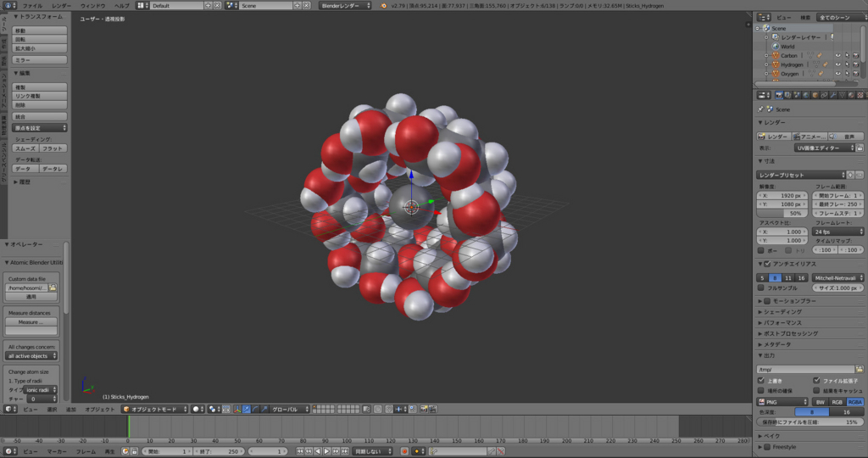Select the translate manipulator arrow icon
868x458 pixels.
pyautogui.click(x=247, y=410)
